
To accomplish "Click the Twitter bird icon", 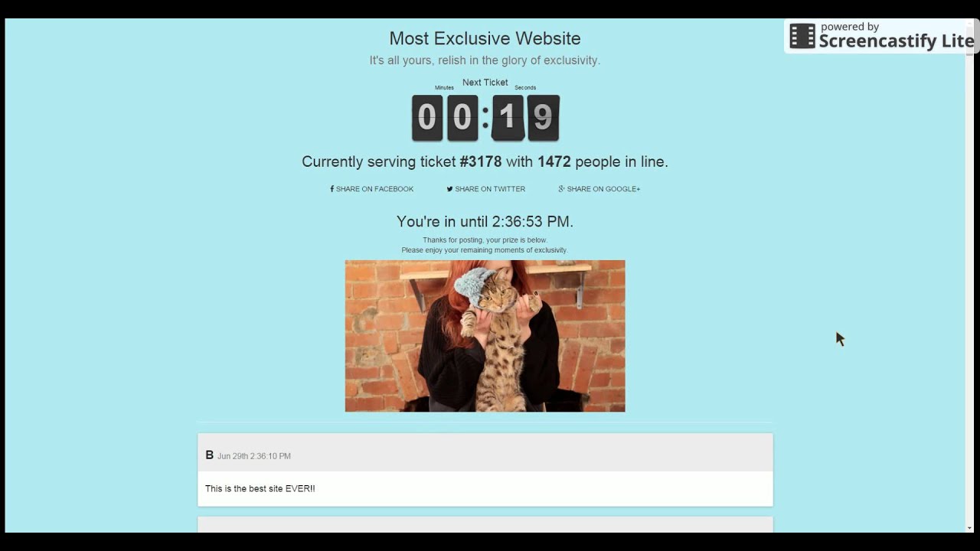I will click(449, 189).
